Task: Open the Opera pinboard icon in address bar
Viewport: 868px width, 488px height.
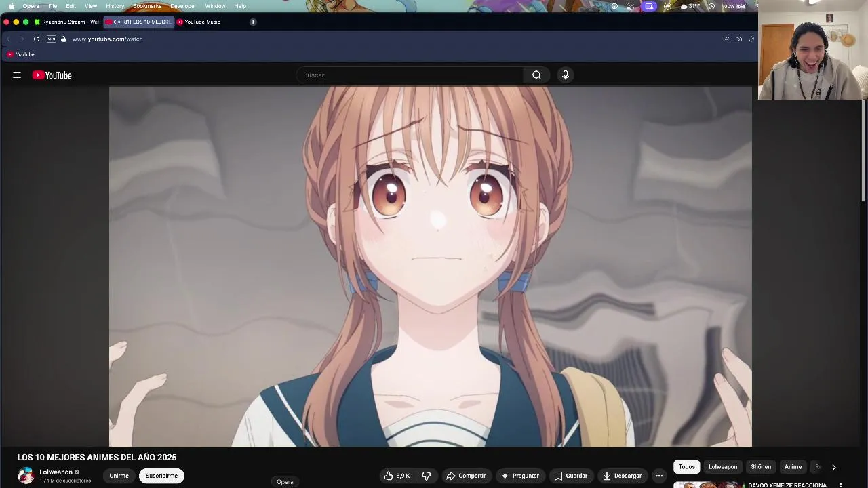Action: (726, 39)
